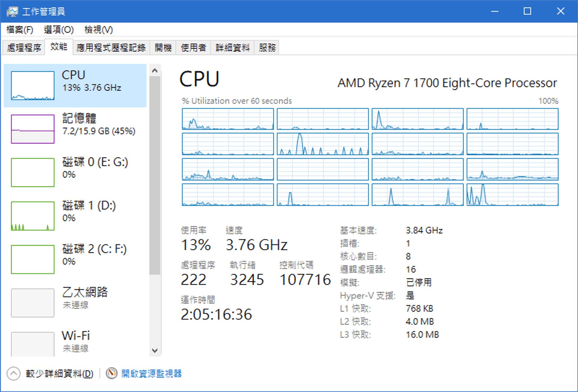578x392 pixels.
Task: Switch to the 處理程序 tab
Action: pos(24,48)
